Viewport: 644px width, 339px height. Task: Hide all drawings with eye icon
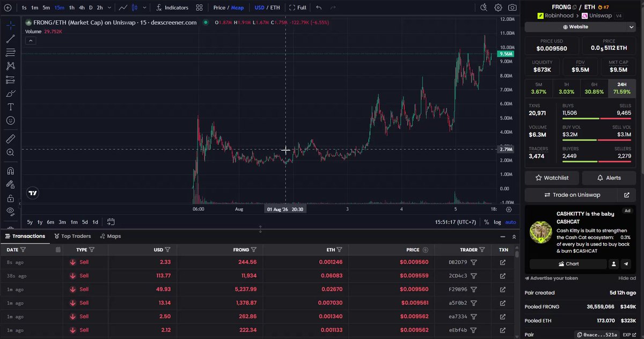coord(10,211)
